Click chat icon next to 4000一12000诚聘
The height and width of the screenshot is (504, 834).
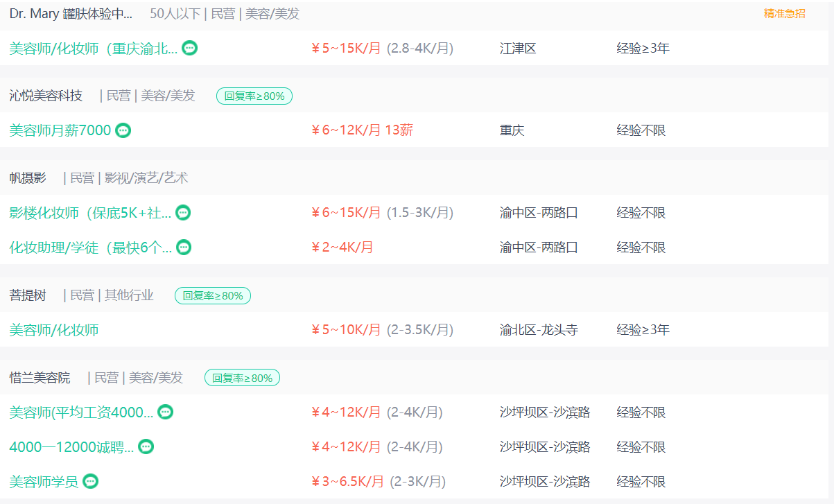146,447
